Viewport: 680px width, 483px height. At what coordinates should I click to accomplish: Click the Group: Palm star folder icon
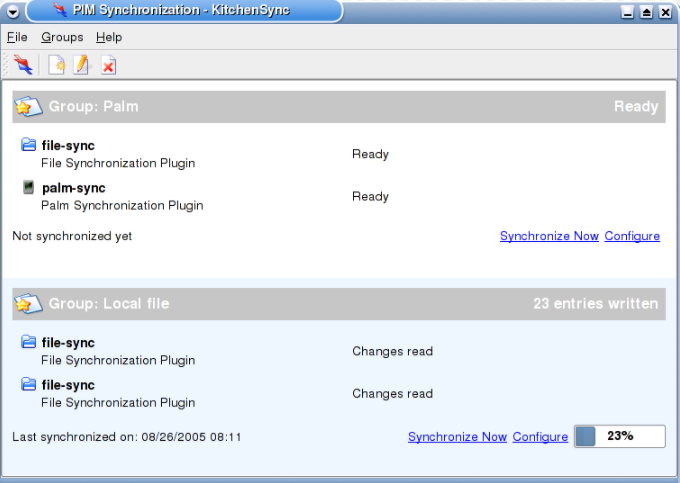[29, 106]
